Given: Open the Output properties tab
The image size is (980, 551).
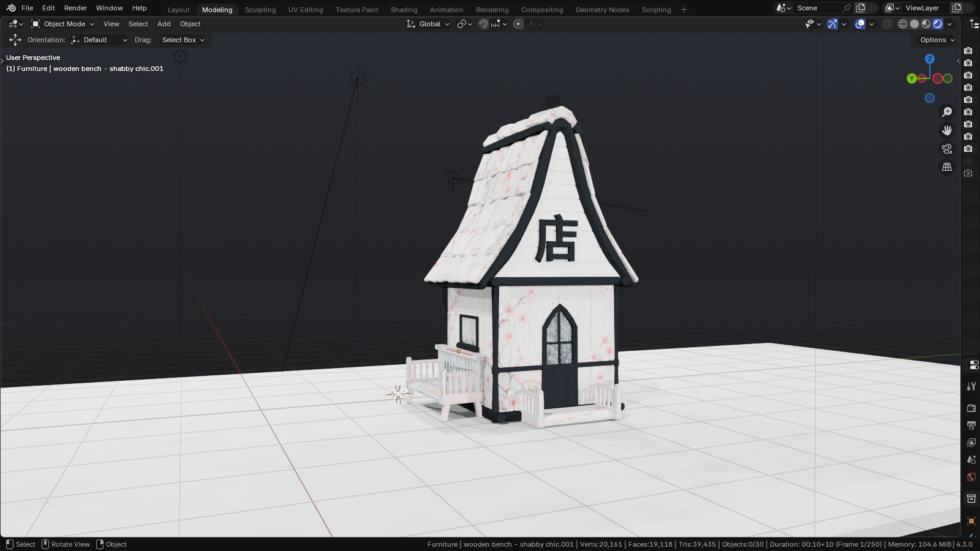Looking at the screenshot, I should pos(971,425).
